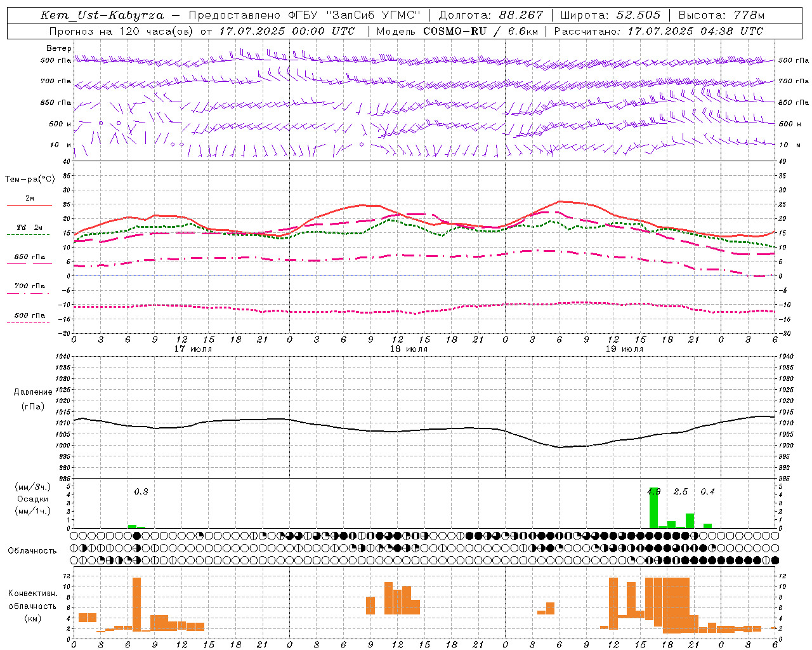
Task: Click the '10 м' wind level label on left
Action: click(x=61, y=145)
